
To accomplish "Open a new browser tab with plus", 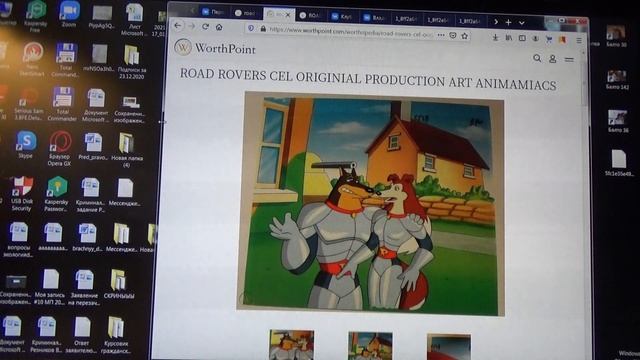I will [509, 22].
